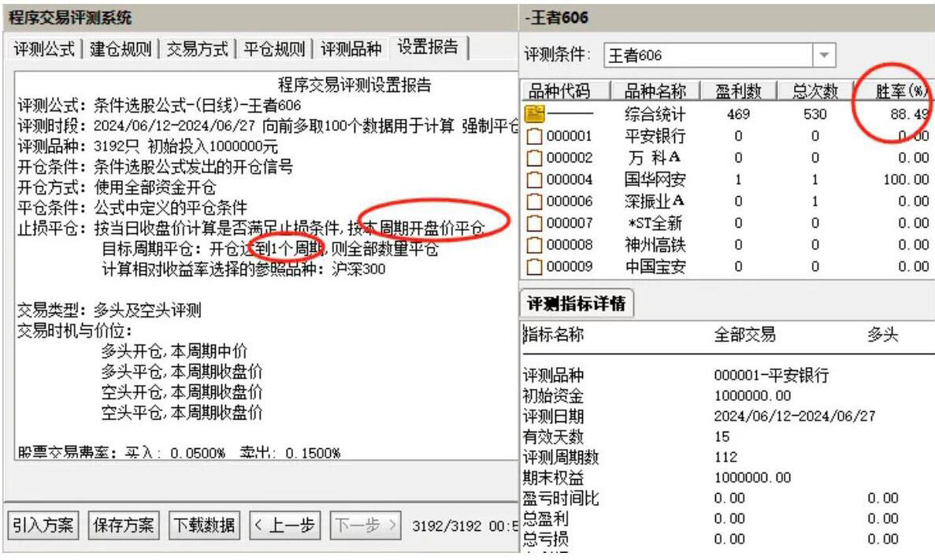Open the 评测指标详情 tab
This screenshot has height=560, width=935.
coord(576,303)
